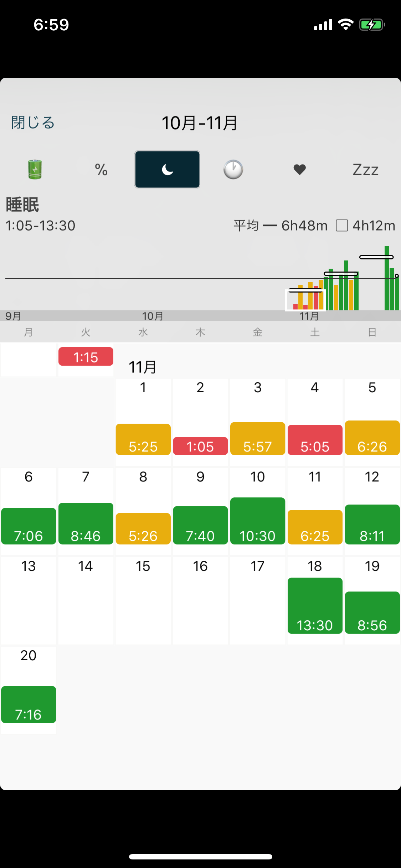Select the 7:16 entry on November 20

click(x=29, y=704)
